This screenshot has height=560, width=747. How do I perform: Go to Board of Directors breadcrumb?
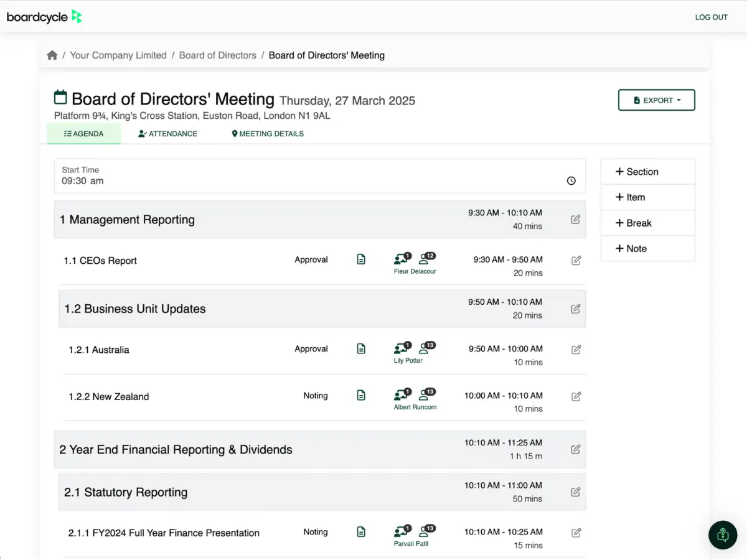217,55
